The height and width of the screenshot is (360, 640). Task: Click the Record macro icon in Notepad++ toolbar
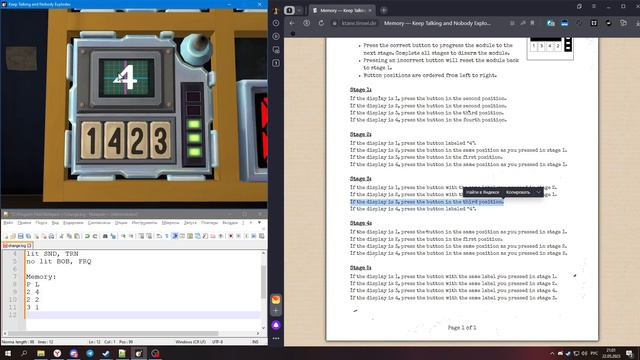tap(231, 236)
